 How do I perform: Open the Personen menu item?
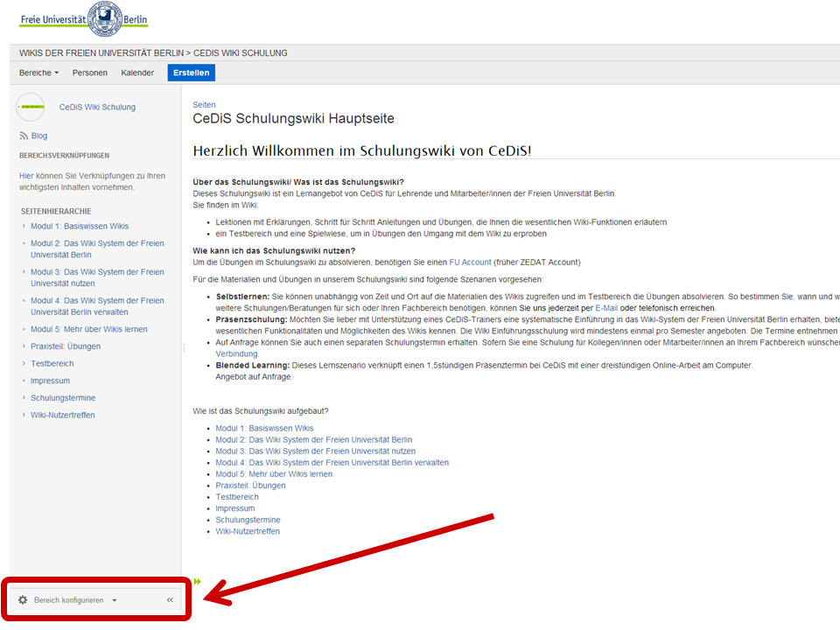click(x=90, y=73)
